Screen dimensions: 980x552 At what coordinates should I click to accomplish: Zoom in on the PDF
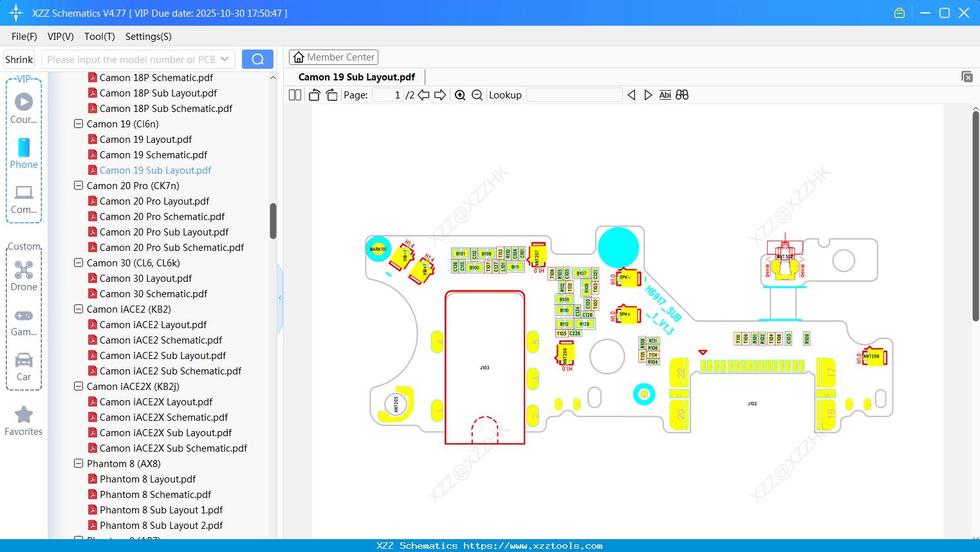460,95
